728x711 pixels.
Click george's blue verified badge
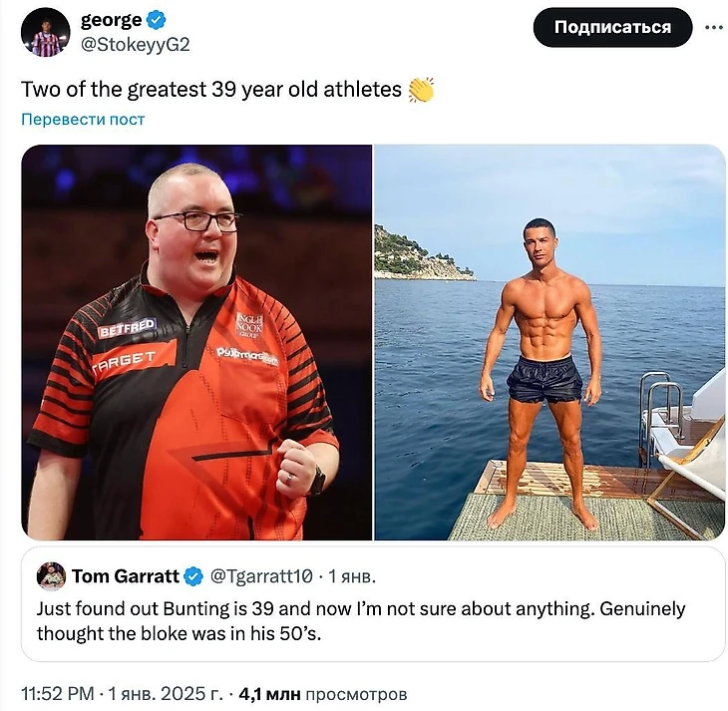(x=157, y=20)
